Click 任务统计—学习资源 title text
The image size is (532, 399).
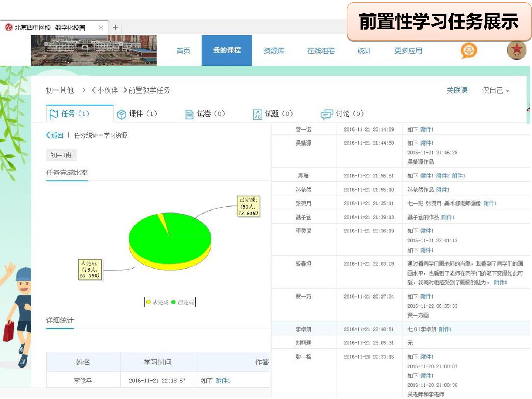(101, 136)
